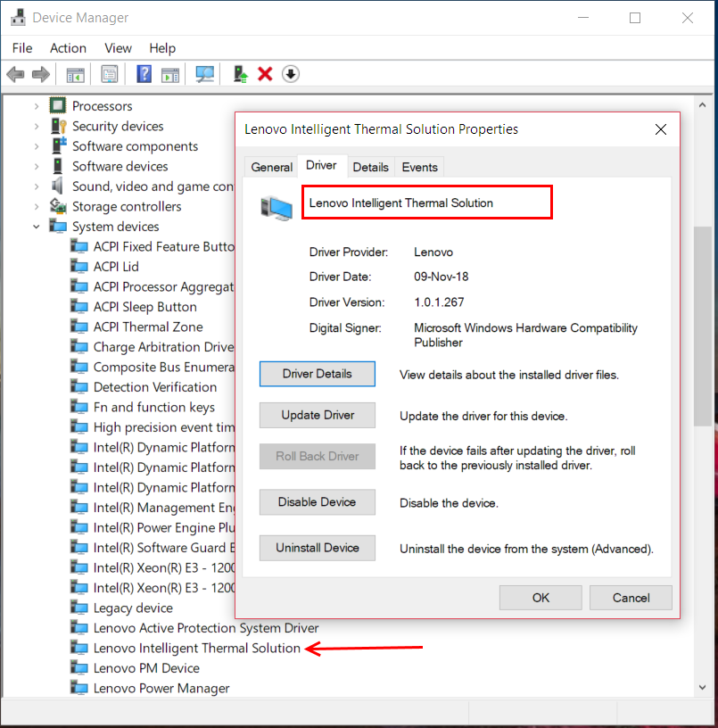
Task: Open the Help menu
Action: tap(162, 48)
